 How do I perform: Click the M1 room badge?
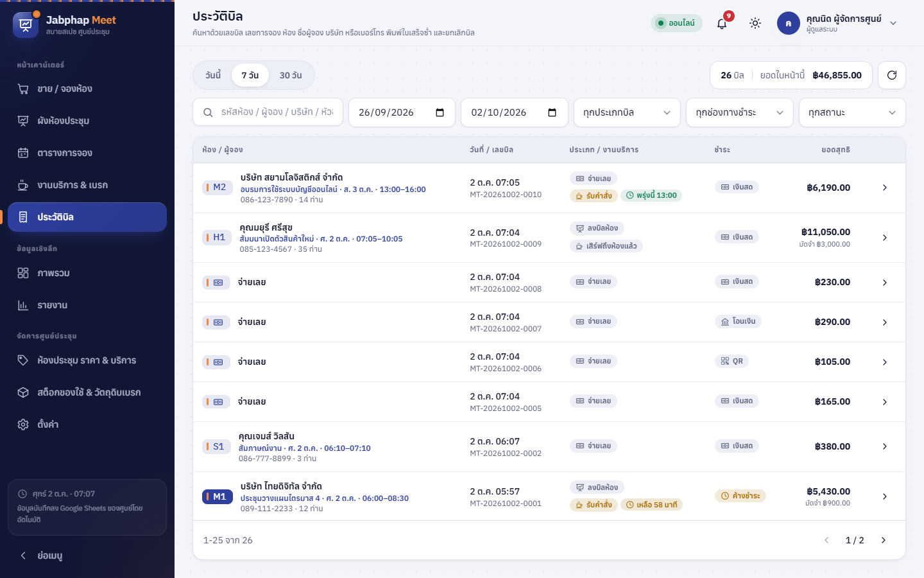217,496
